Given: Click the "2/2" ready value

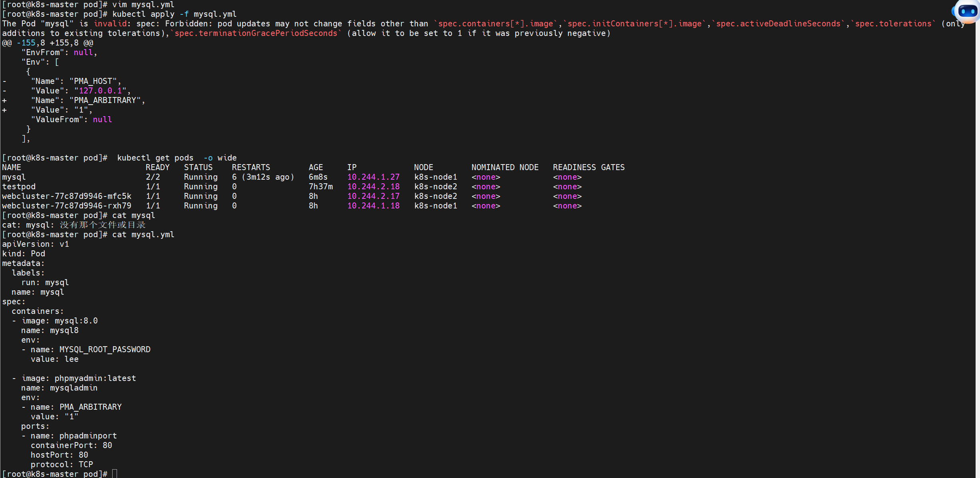Looking at the screenshot, I should pyautogui.click(x=153, y=177).
